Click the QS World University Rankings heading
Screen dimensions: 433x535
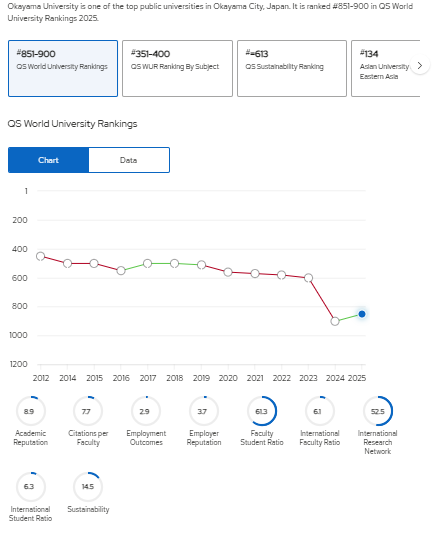pos(72,124)
